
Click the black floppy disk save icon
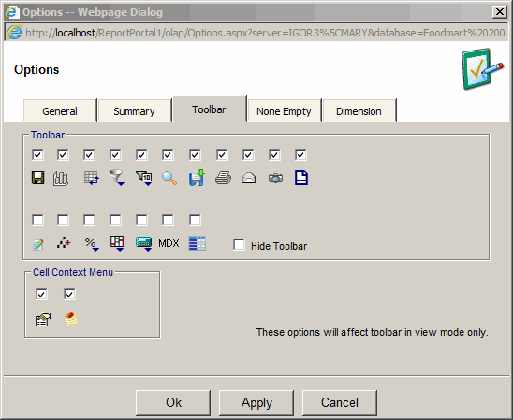click(x=38, y=178)
